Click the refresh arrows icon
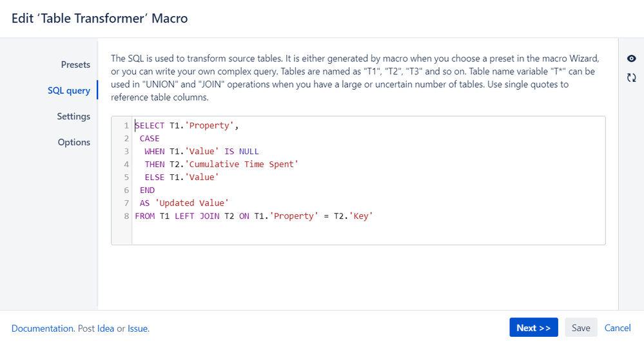This screenshot has width=644, height=342. 631,77
